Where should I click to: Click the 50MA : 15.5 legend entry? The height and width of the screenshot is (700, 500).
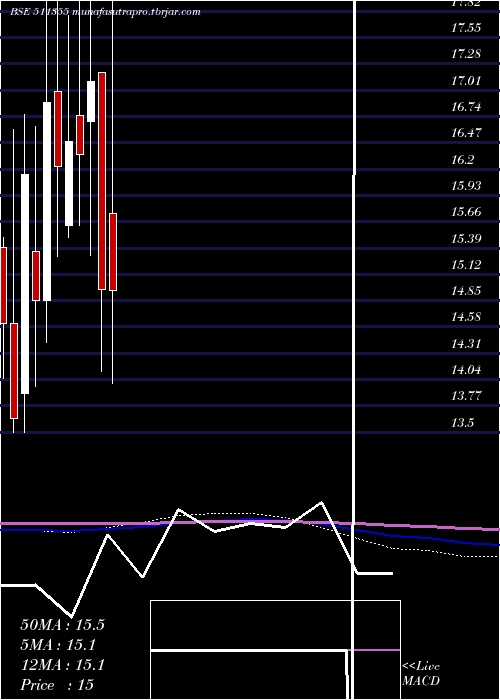point(62,625)
